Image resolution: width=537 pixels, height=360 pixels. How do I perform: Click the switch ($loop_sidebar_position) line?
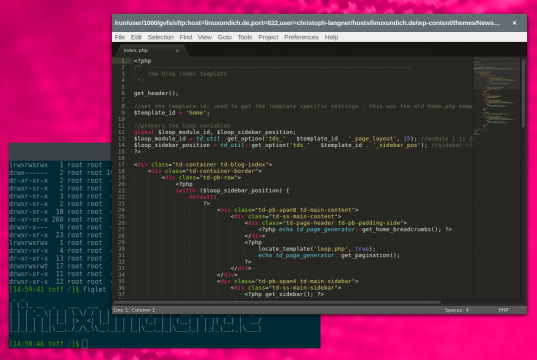(232, 190)
